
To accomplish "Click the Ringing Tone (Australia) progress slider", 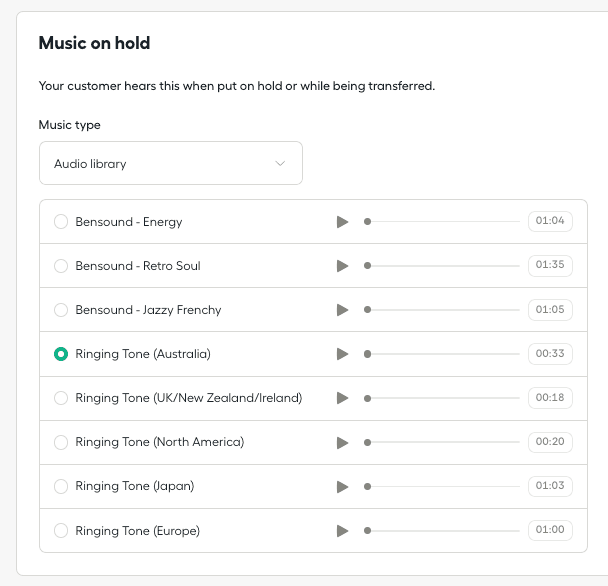I will click(x=443, y=354).
